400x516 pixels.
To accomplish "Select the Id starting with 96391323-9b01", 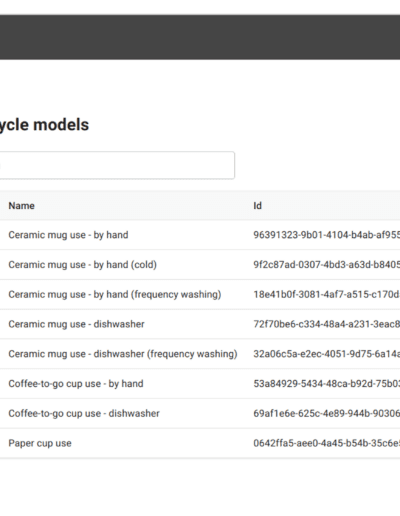I will [x=327, y=235].
